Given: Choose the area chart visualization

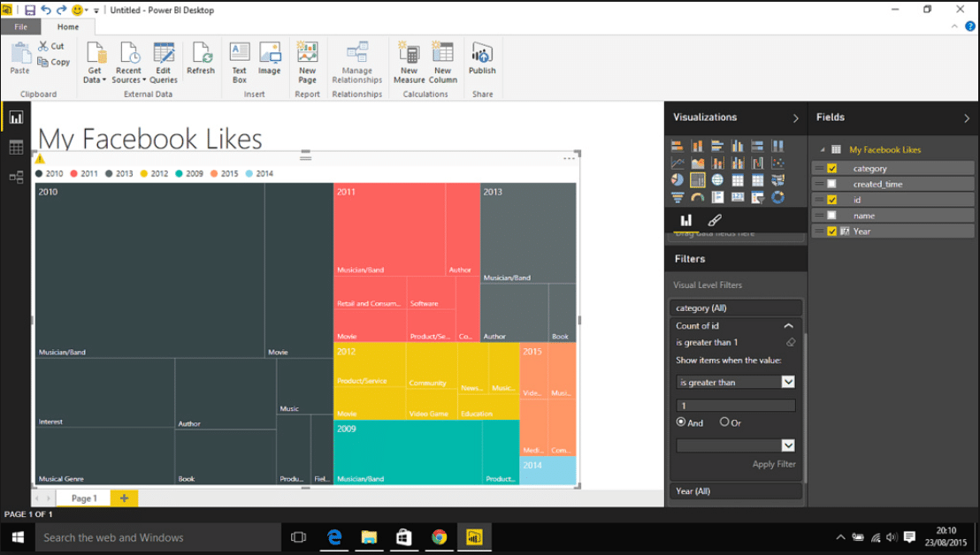Looking at the screenshot, I should click(698, 163).
